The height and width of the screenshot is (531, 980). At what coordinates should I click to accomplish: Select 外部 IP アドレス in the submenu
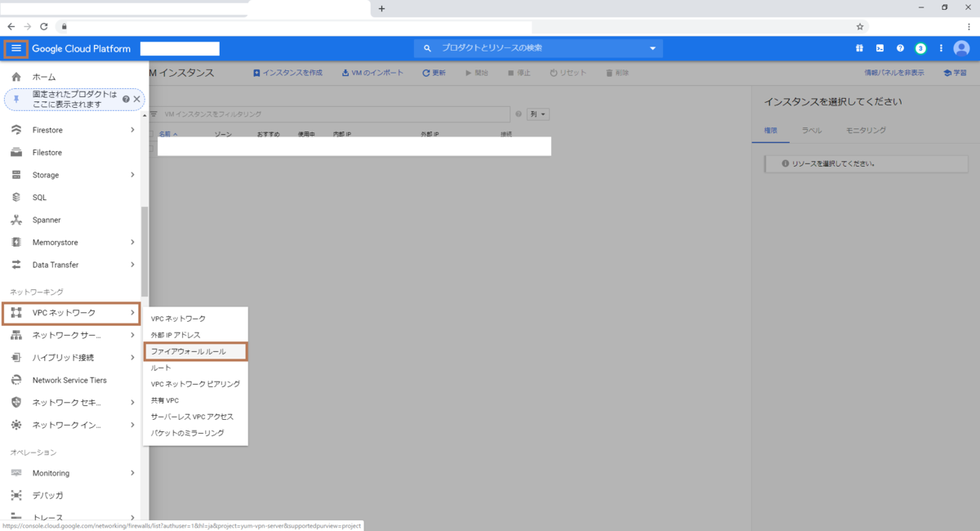pyautogui.click(x=195, y=335)
